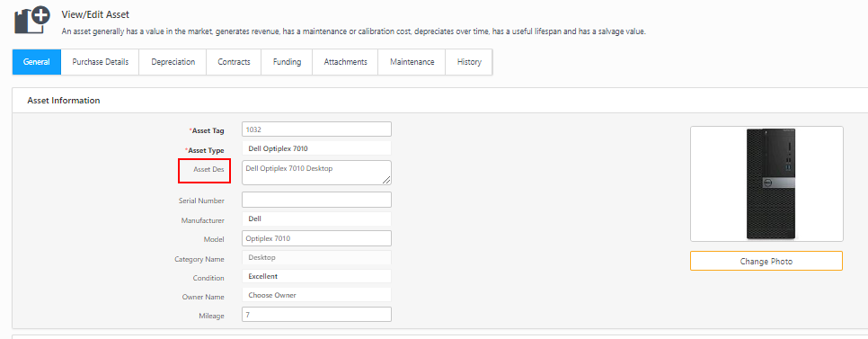Click the Change Photo button
Image resolution: width=868 pixels, height=339 pixels.
[x=766, y=261]
